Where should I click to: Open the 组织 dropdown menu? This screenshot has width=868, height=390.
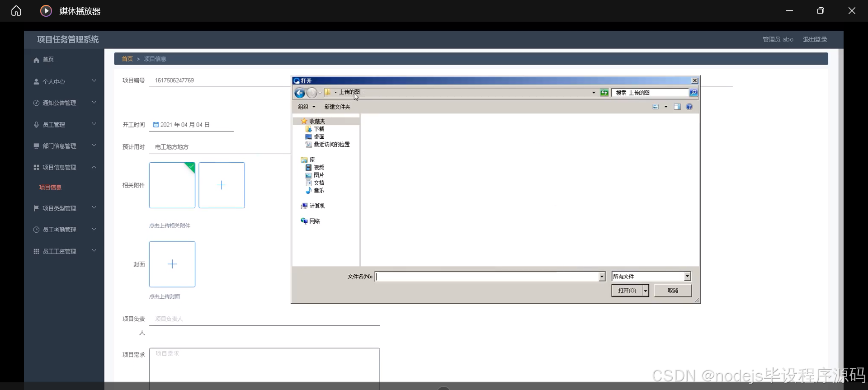[x=307, y=107]
